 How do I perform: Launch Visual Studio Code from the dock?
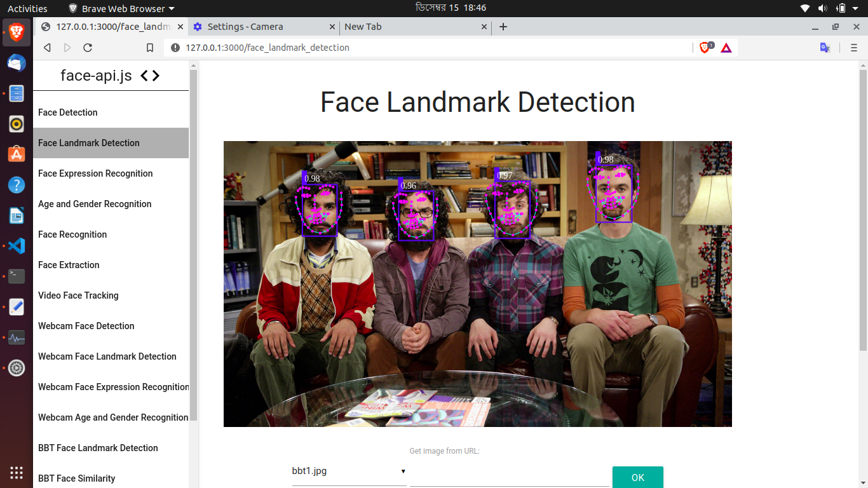15,246
